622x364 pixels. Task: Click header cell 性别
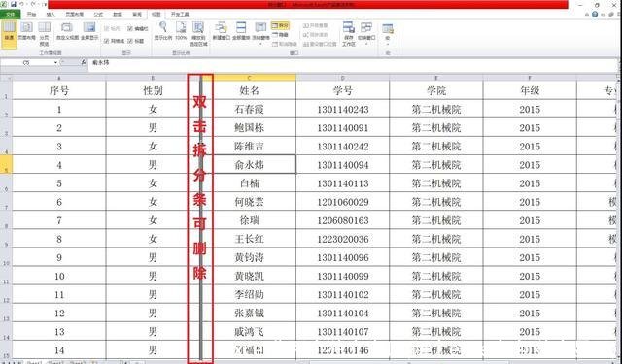(153, 90)
